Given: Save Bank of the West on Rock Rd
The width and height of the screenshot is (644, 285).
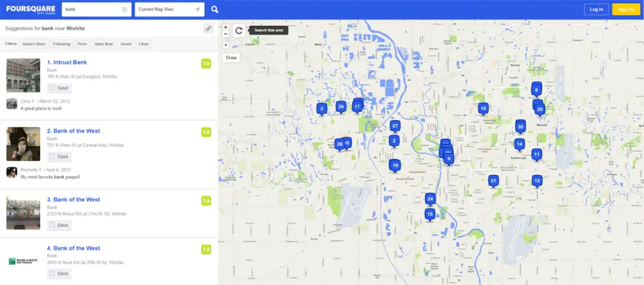Looking at the screenshot, I should tap(59, 274).
